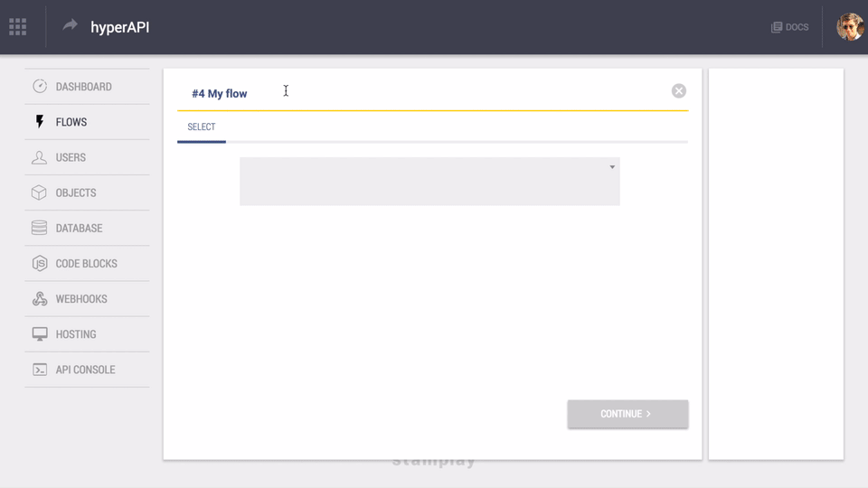Open the empty select dropdown box
Viewport: 868px width, 488px height.
click(429, 182)
